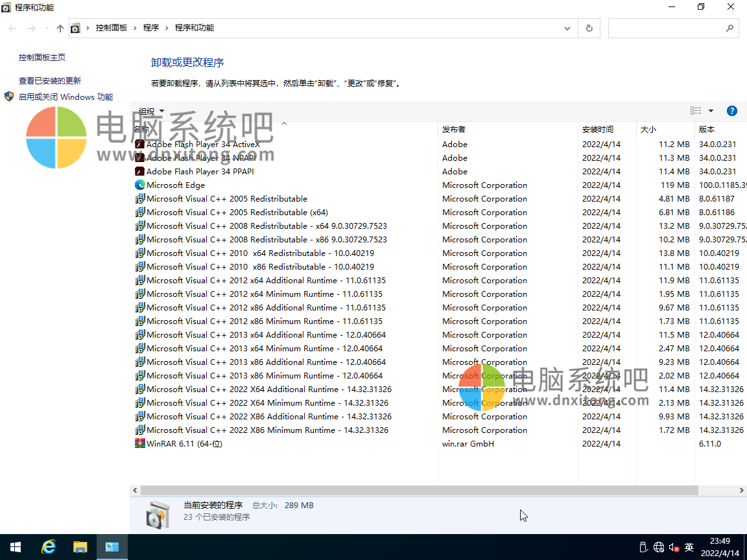Click the 程序 breadcrumb in the address bar

pos(151,28)
